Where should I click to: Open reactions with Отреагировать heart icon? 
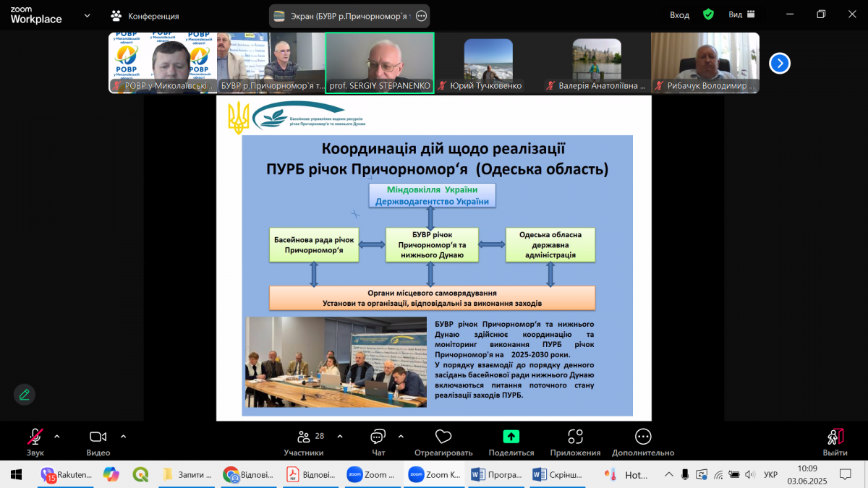click(x=443, y=442)
